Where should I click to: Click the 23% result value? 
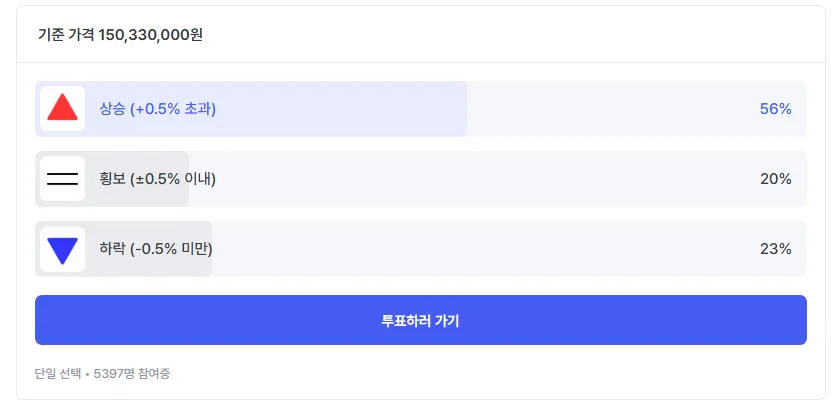click(x=775, y=249)
